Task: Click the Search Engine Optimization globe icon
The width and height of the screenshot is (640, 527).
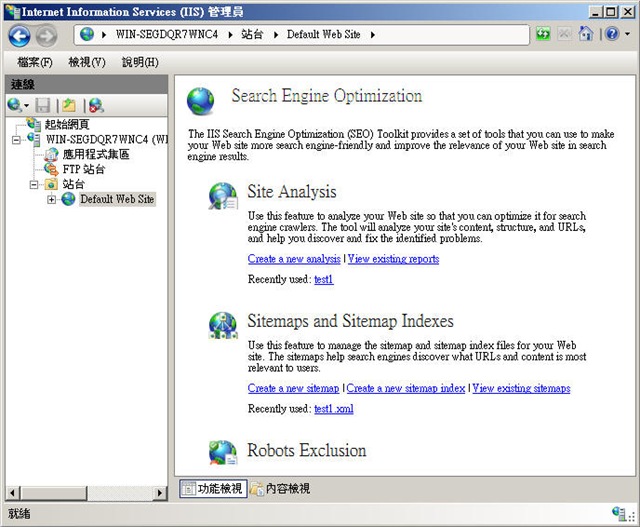Action: (200, 101)
